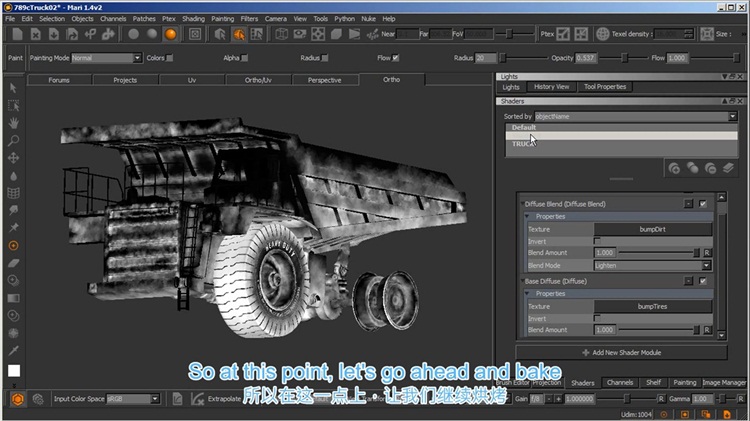Select the arrow Select tool
The image size is (750, 421).
pos(14,89)
